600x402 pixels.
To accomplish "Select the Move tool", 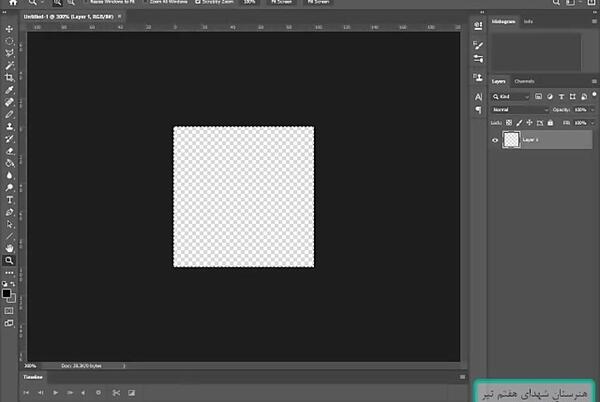I will (9, 29).
